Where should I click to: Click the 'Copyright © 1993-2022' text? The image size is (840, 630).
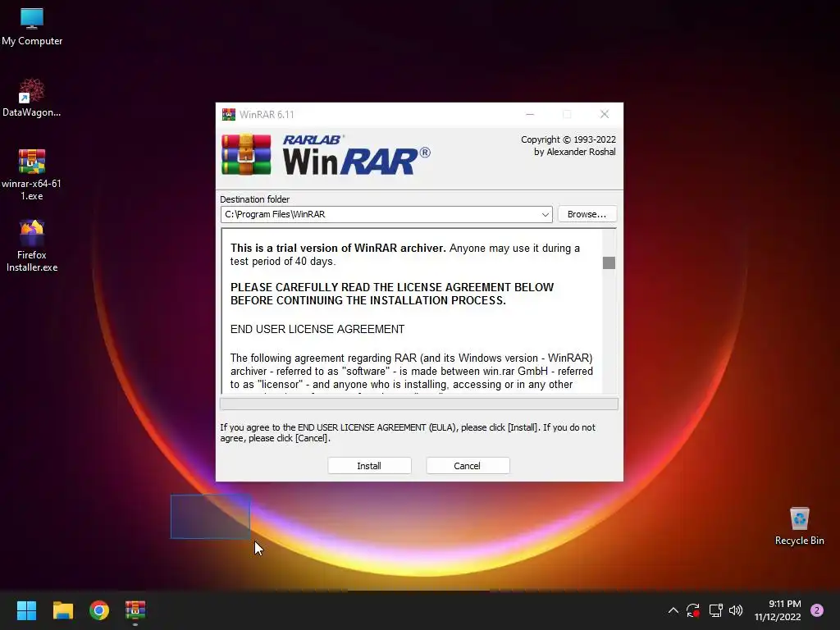click(568, 139)
